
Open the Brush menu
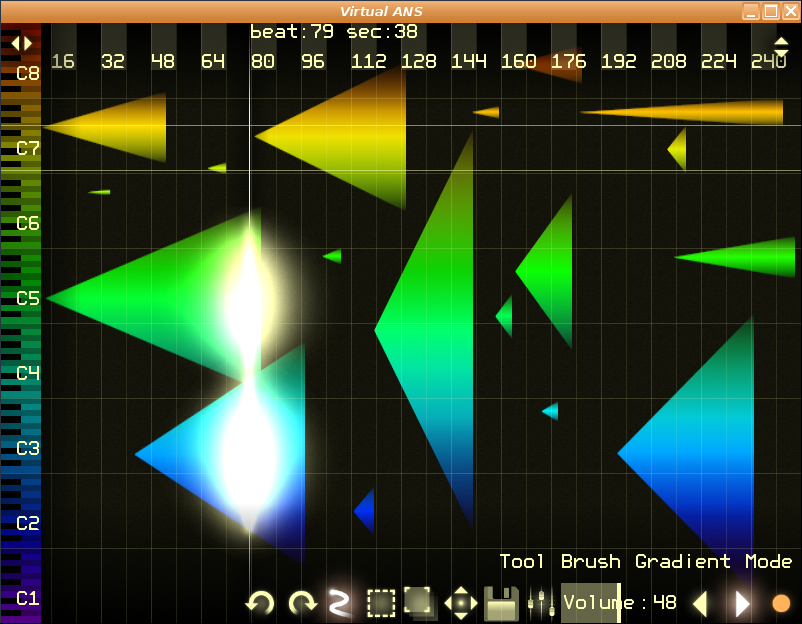pyautogui.click(x=591, y=561)
